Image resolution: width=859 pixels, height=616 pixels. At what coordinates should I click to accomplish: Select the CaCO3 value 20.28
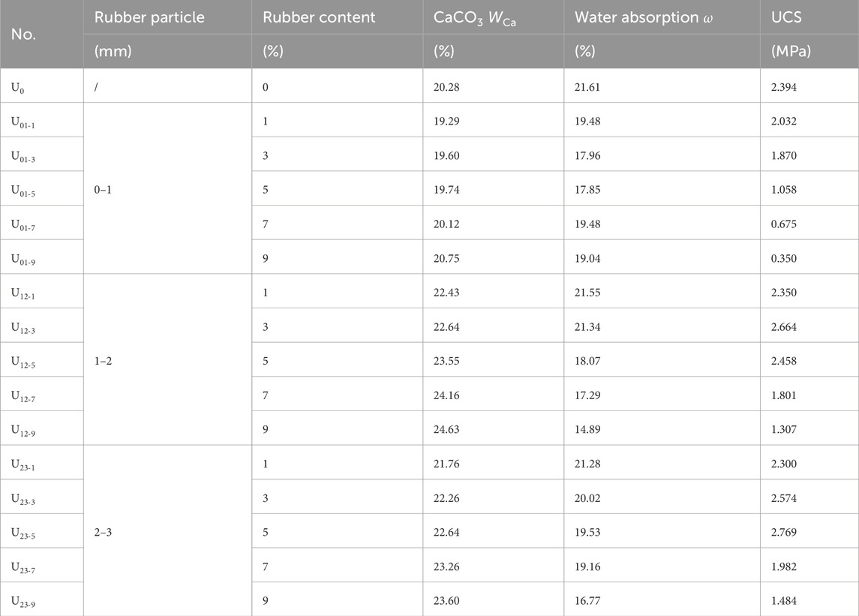pyautogui.click(x=446, y=87)
